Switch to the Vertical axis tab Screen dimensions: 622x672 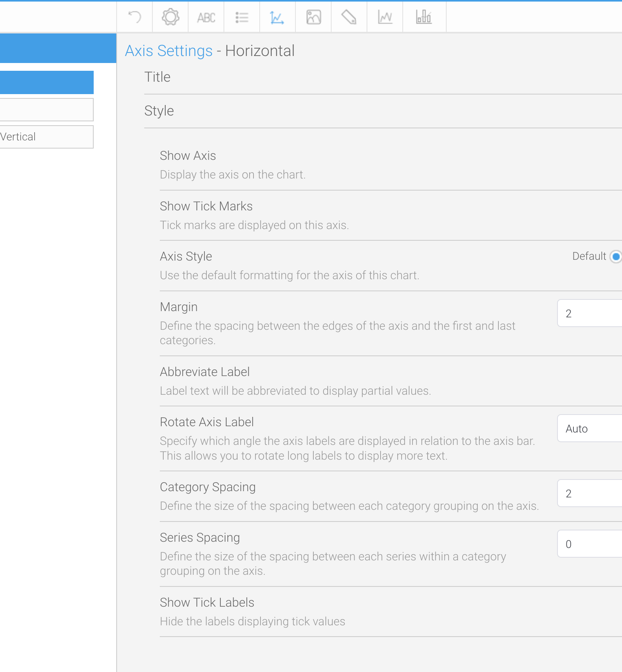tap(47, 136)
